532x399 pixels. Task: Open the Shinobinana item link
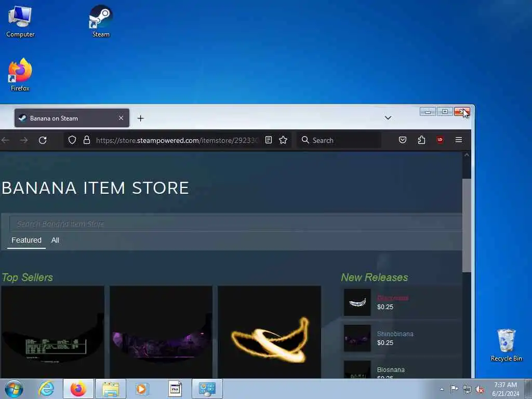(x=395, y=334)
